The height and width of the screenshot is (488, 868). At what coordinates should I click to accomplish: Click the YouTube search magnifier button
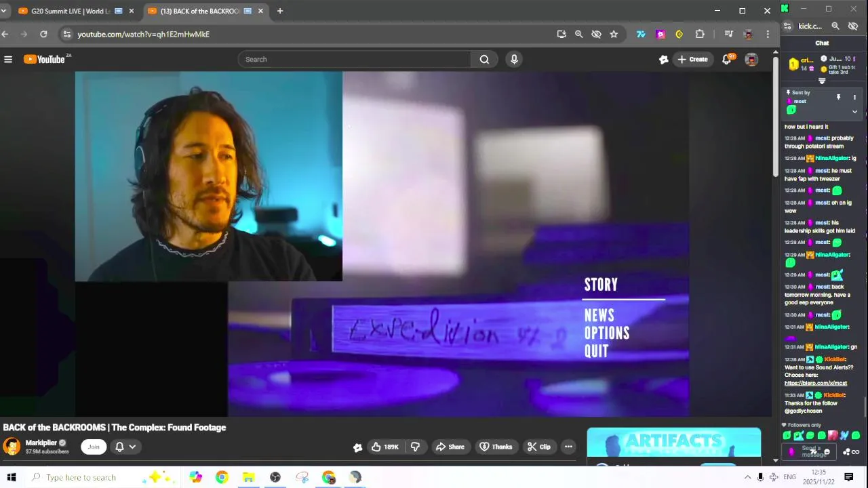(484, 60)
